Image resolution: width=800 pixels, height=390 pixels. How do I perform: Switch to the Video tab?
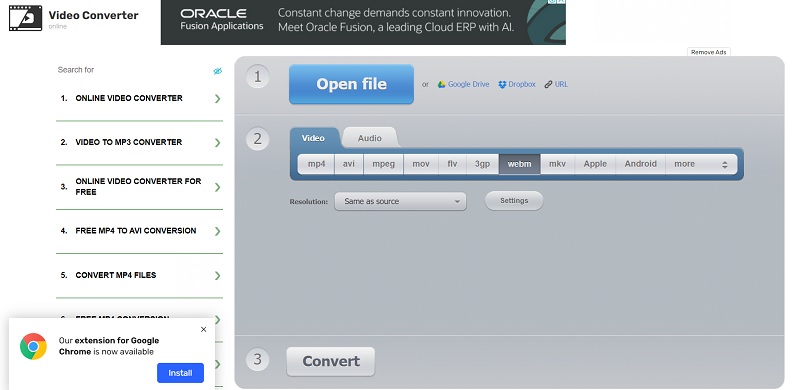(313, 138)
